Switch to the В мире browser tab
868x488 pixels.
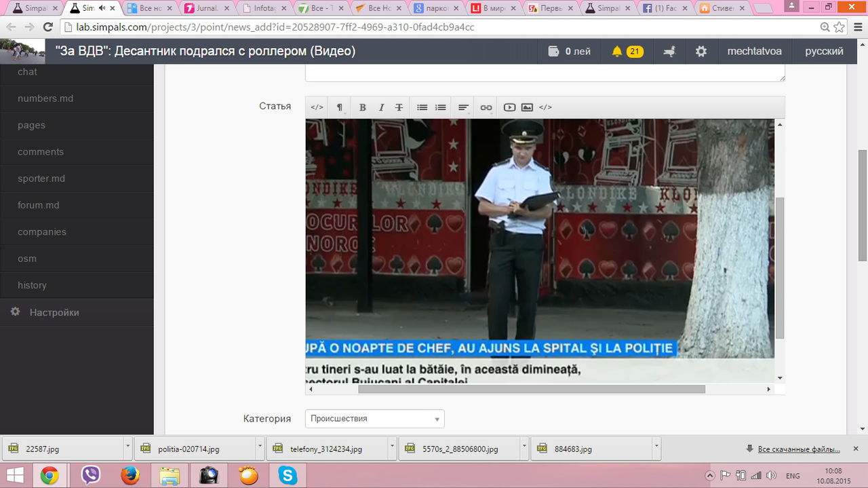pos(494,8)
